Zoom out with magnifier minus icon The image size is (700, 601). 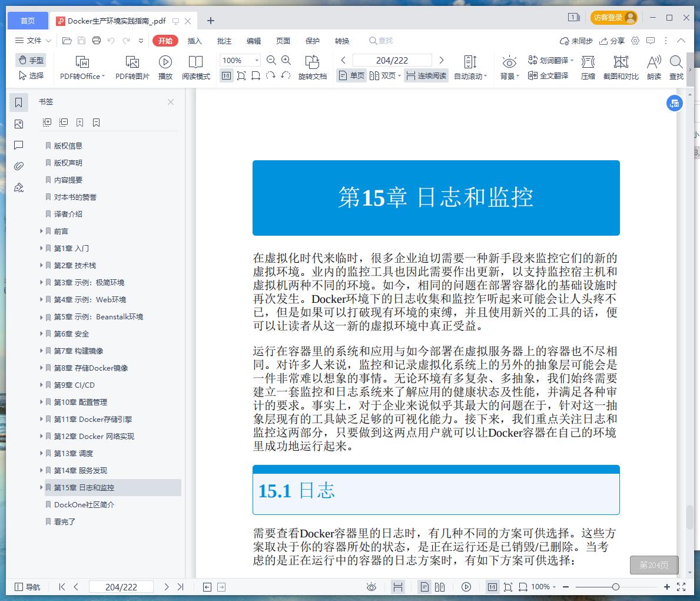tap(271, 60)
